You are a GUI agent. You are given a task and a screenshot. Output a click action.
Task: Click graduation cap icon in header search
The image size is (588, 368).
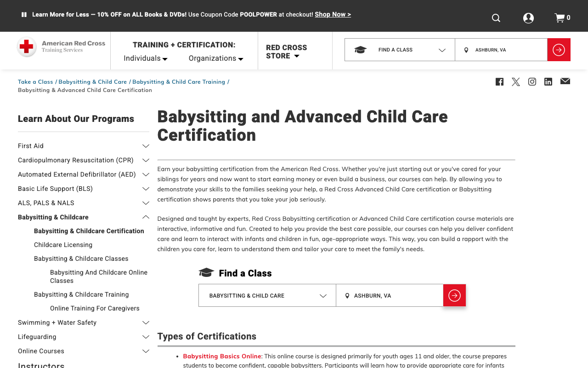click(x=360, y=50)
